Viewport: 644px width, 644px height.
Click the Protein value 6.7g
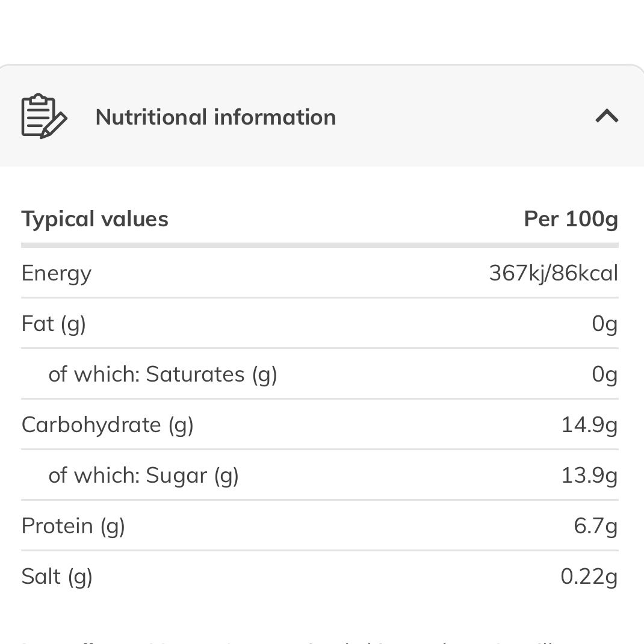click(595, 526)
